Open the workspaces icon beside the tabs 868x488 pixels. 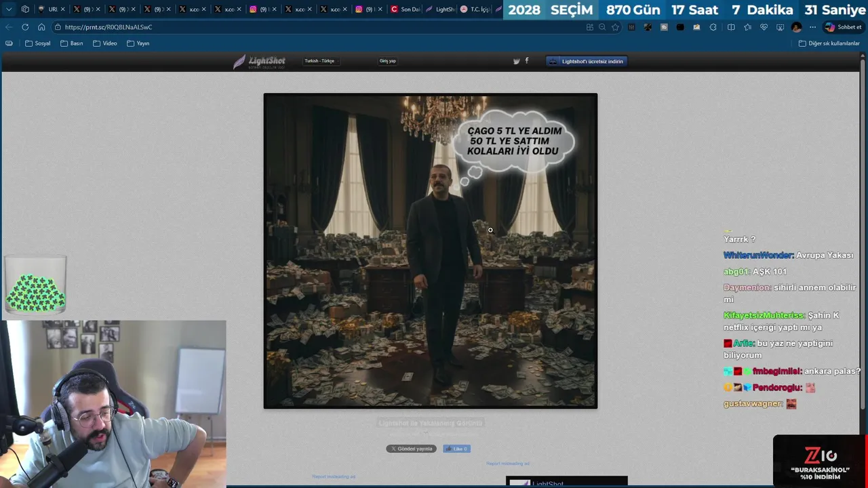point(25,9)
